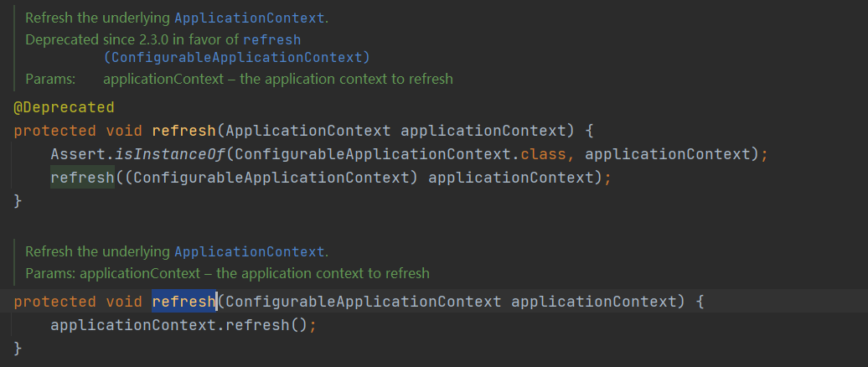Select the @Deprecated annotation
The height and width of the screenshot is (367, 868).
tap(65, 107)
